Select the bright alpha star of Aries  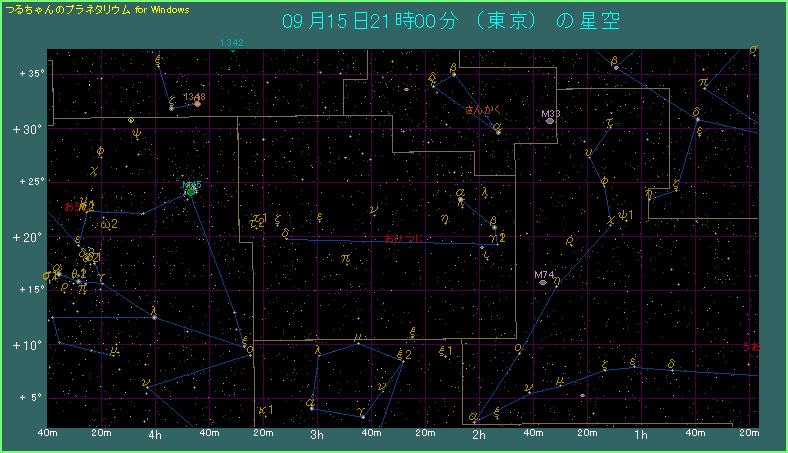click(x=461, y=200)
